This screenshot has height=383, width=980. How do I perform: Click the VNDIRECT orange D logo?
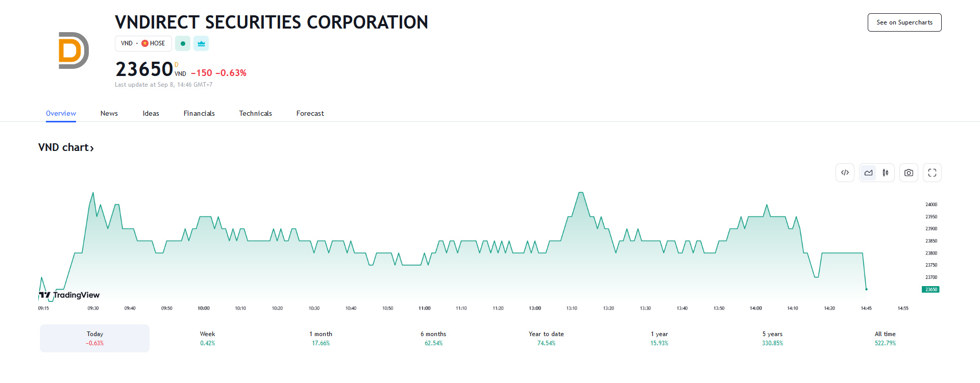tap(73, 50)
